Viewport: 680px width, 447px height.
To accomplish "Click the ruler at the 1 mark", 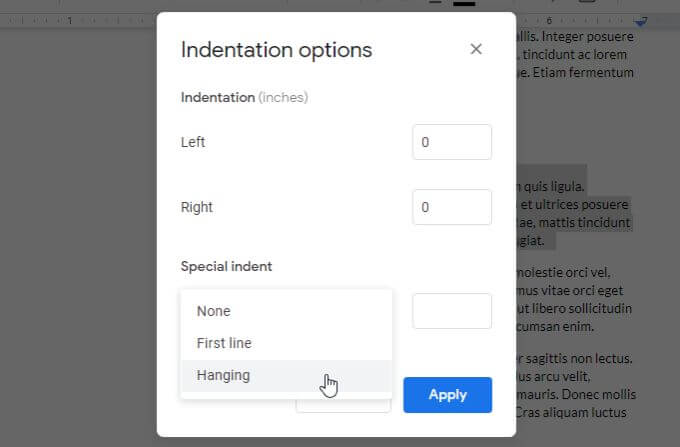I will pos(69,20).
